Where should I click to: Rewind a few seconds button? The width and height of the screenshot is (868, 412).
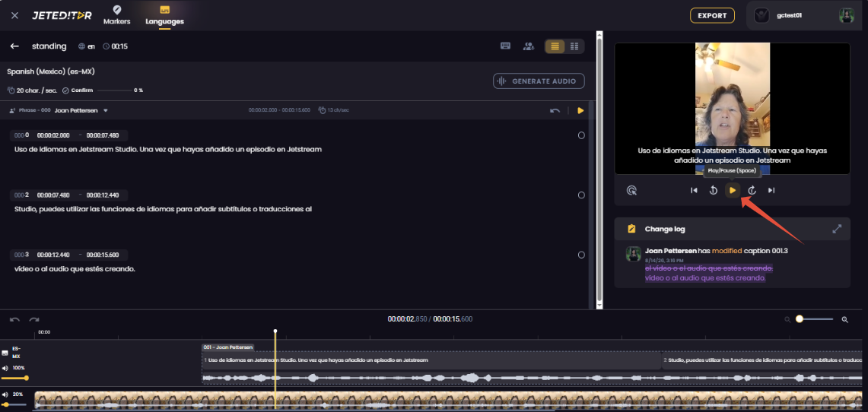pos(713,190)
